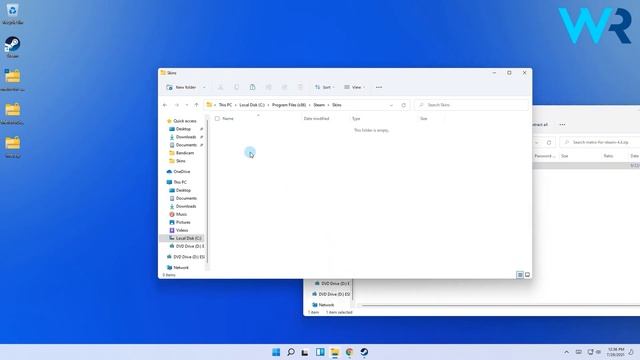Screen dimensions: 640x360
Task: Expand the Skins address bar history dropdown
Action: coord(391,105)
